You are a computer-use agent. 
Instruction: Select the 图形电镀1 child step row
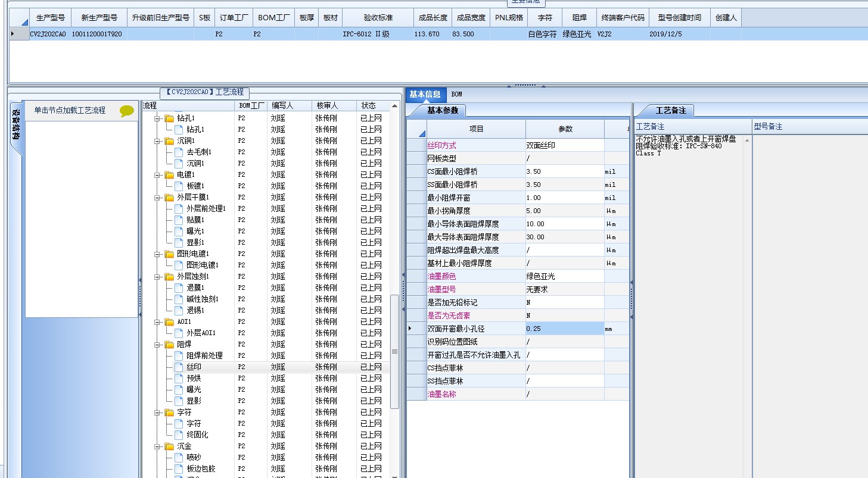click(266, 265)
